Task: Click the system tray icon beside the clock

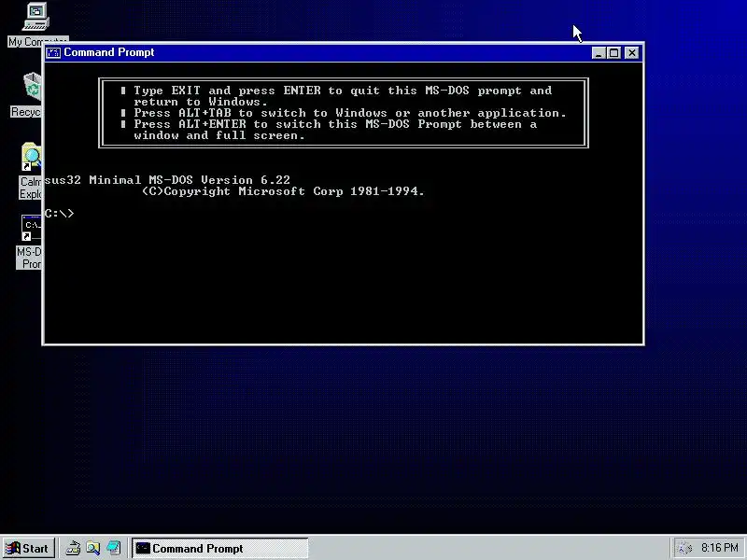Action: (685, 548)
